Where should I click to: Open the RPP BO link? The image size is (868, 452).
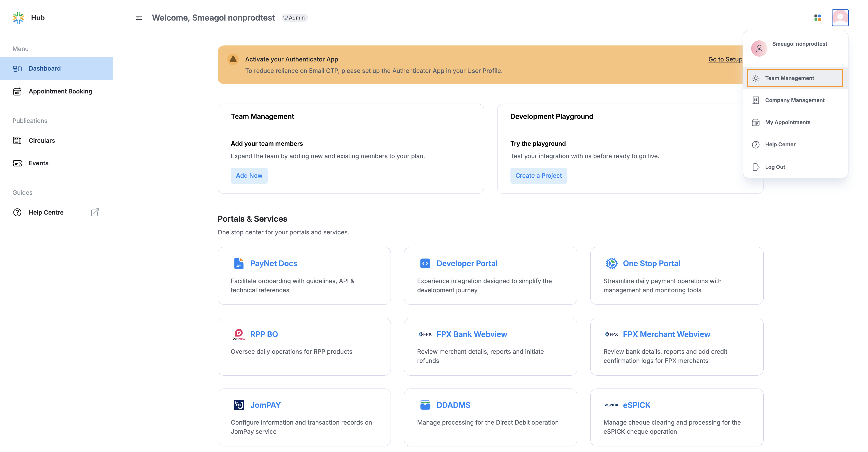tap(264, 334)
